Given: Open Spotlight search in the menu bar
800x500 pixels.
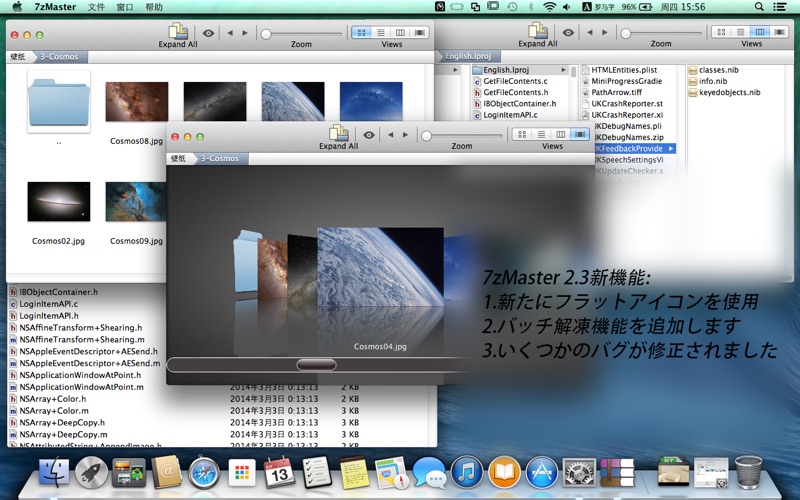Looking at the screenshot, I should click(759, 7).
